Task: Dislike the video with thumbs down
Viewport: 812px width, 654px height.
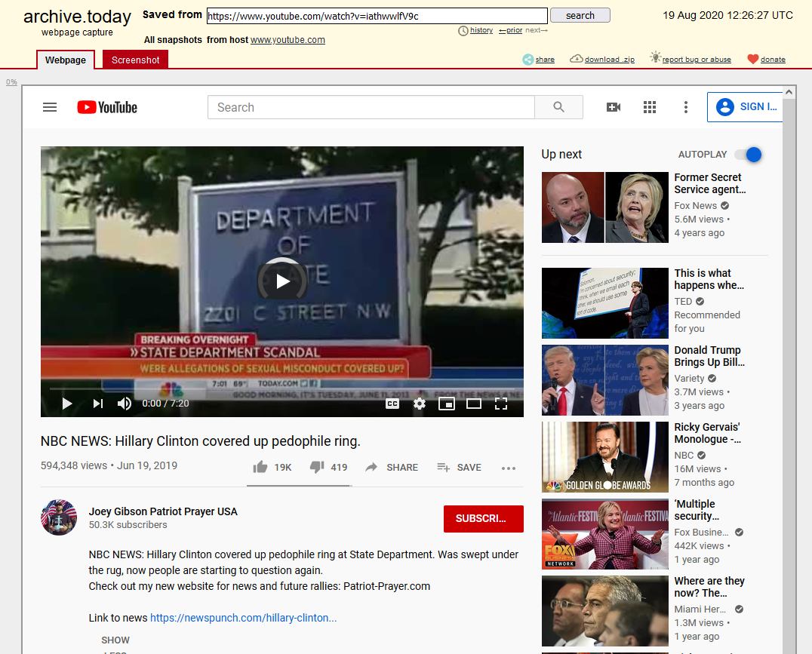Action: 329,468
